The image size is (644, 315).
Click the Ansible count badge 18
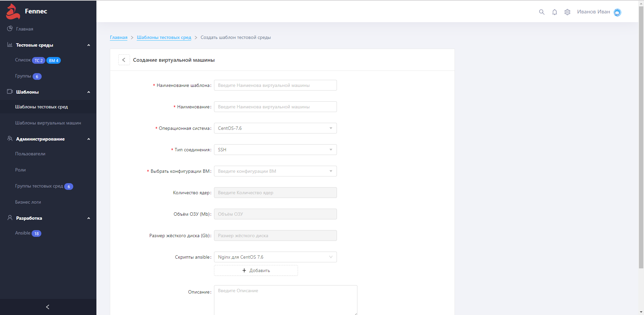point(37,233)
